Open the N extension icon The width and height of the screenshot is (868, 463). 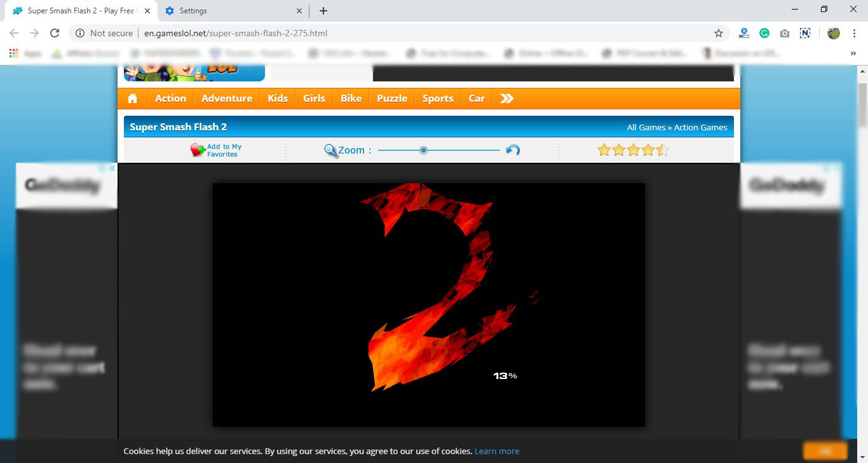click(x=805, y=33)
